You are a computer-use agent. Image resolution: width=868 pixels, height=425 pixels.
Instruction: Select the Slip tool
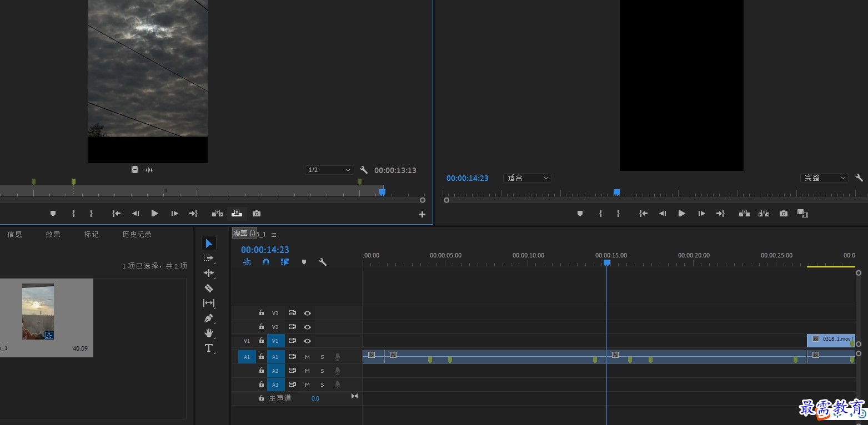[x=209, y=303]
